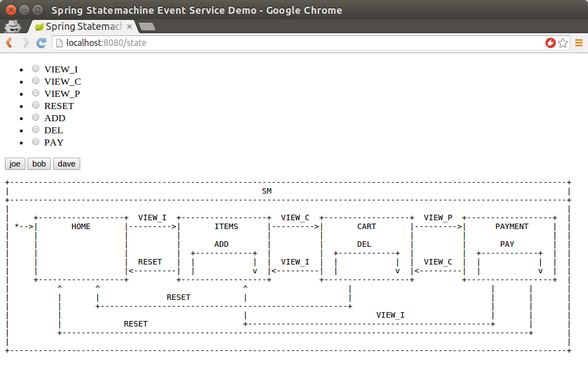Viewport: 588px width, 368px height.
Task: Select the VIEW_P radio button
Action: 35,92
